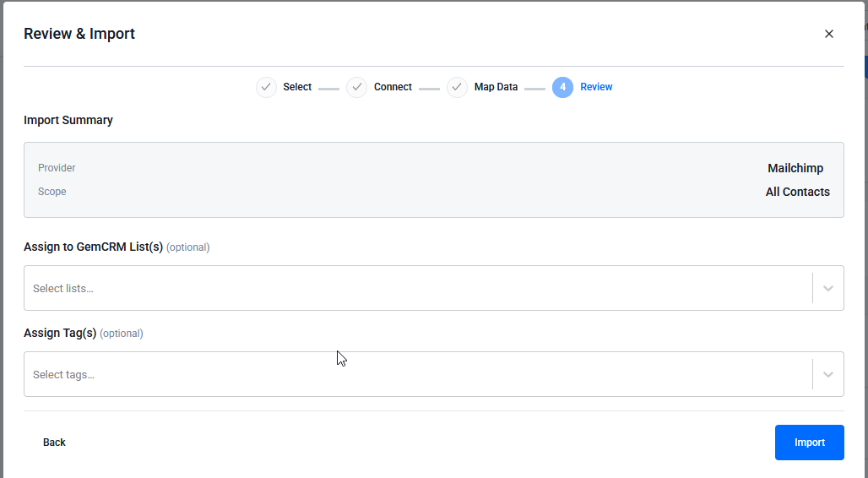
Task: Click the Review & Import title
Action: point(79,34)
